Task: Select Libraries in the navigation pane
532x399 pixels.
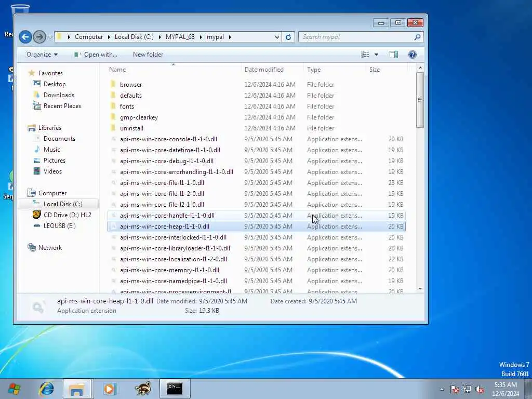Action: [49, 128]
